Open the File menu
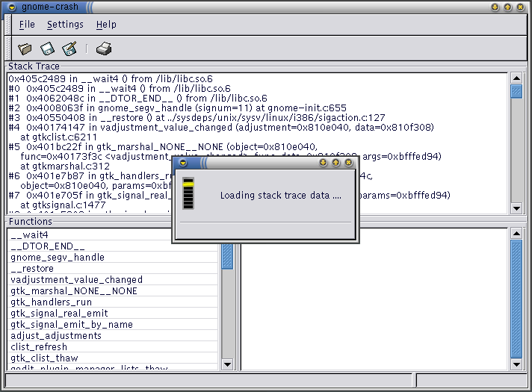 click(27, 25)
